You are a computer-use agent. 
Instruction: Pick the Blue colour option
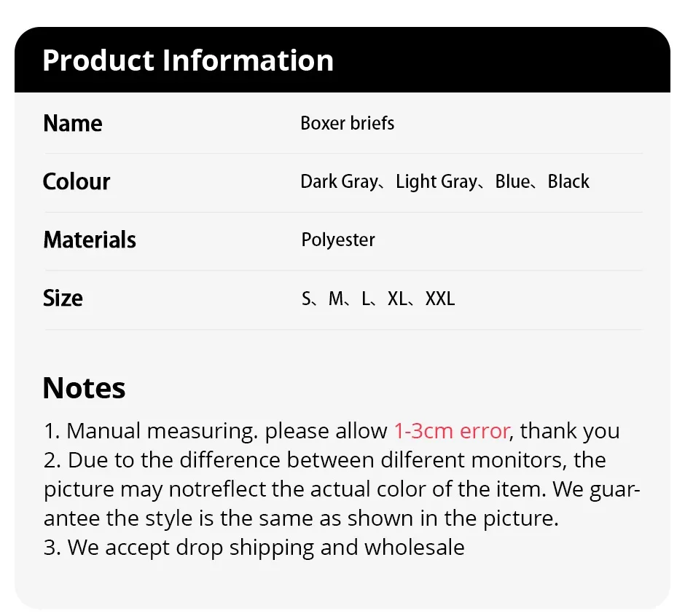512,181
